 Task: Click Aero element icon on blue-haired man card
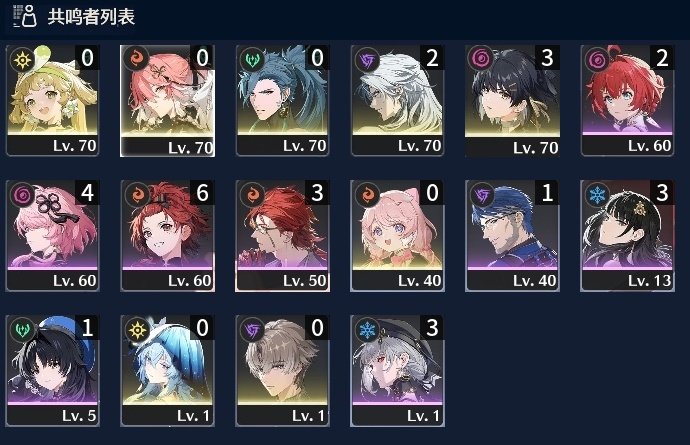pyautogui.click(x=252, y=59)
